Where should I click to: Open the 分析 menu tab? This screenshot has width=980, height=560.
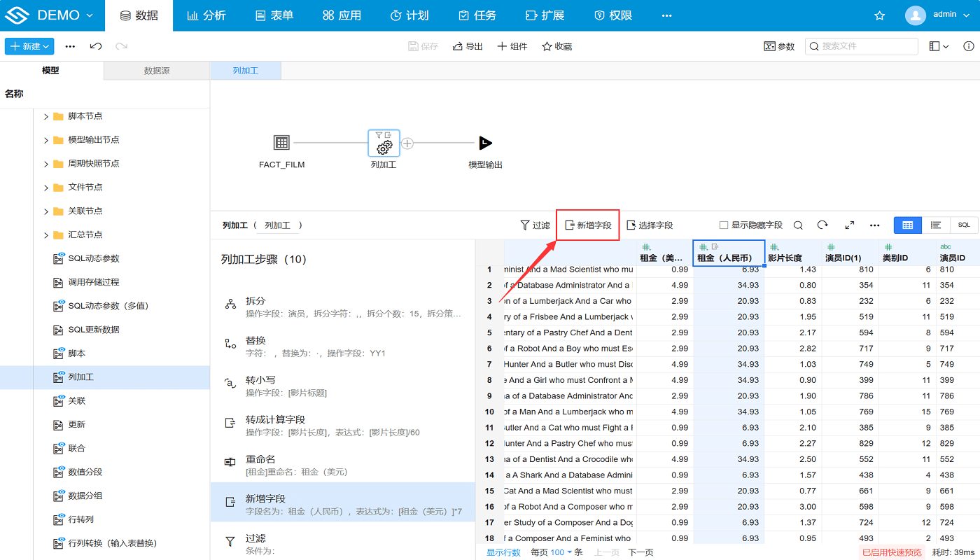point(206,15)
